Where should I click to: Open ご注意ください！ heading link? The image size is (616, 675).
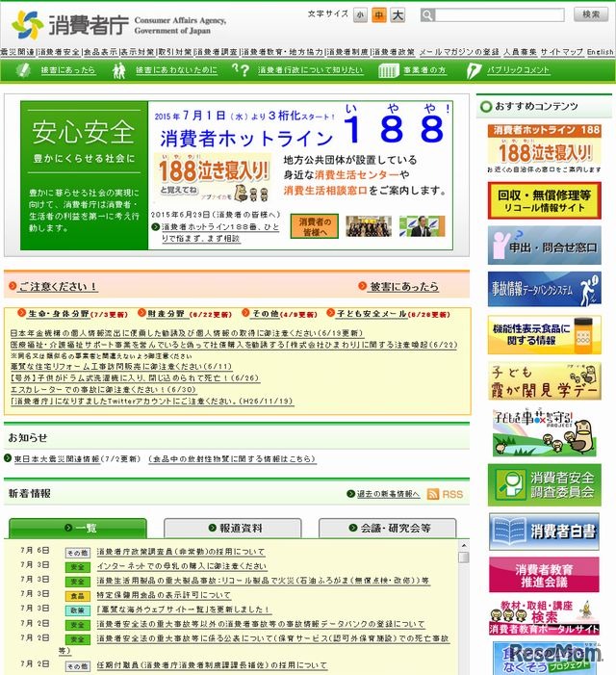tap(58, 286)
